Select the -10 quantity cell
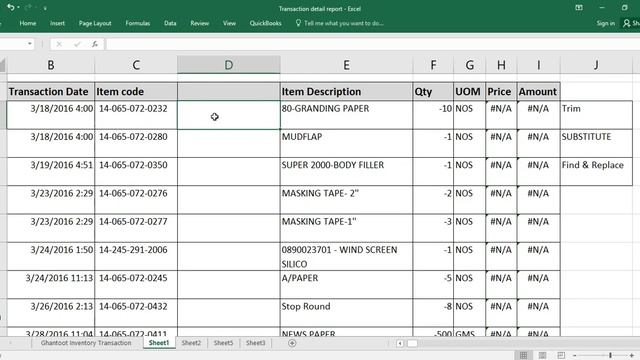The width and height of the screenshot is (640, 360). [x=433, y=115]
